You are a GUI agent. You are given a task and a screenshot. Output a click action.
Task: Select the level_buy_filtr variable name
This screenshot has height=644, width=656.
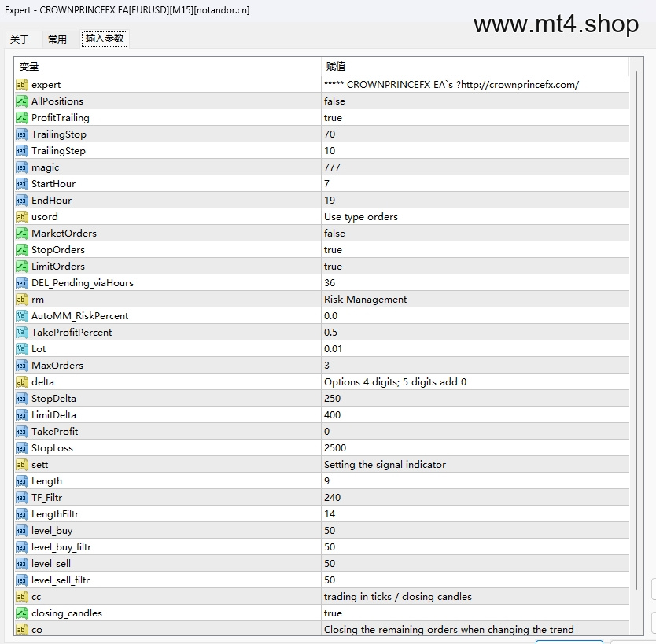click(61, 547)
